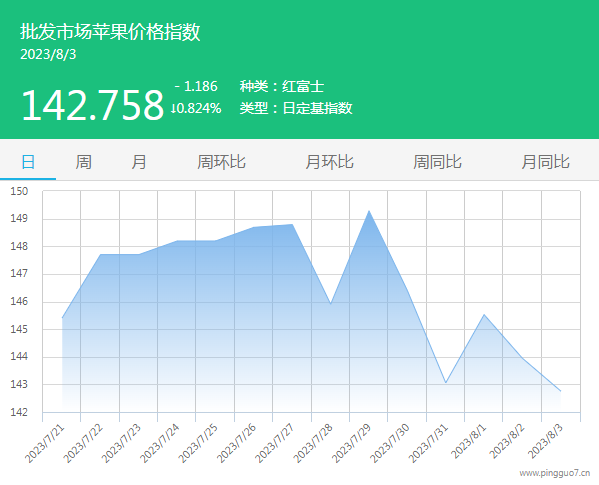
Task: Click the 7/29 peak data point
Action: 369,211
